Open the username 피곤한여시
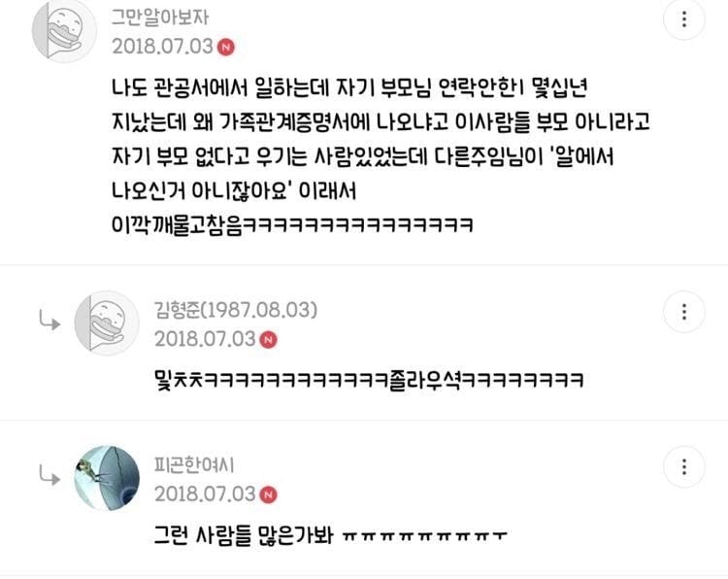This screenshot has width=728, height=579. [194, 464]
